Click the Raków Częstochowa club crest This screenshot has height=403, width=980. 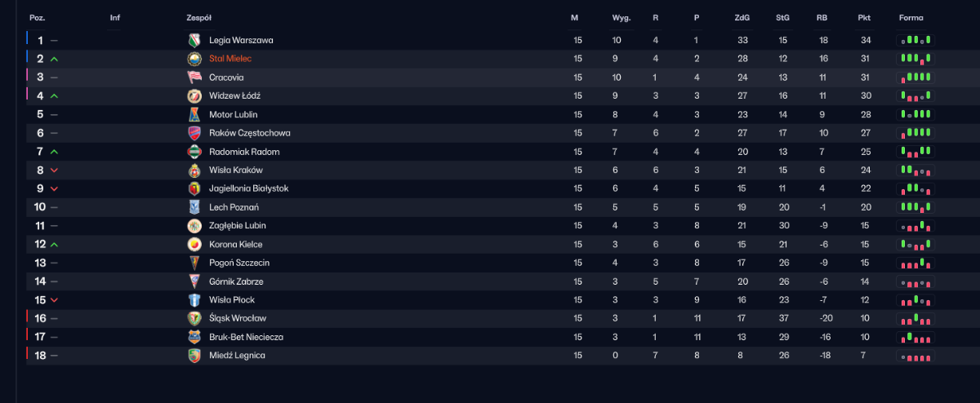pos(194,133)
